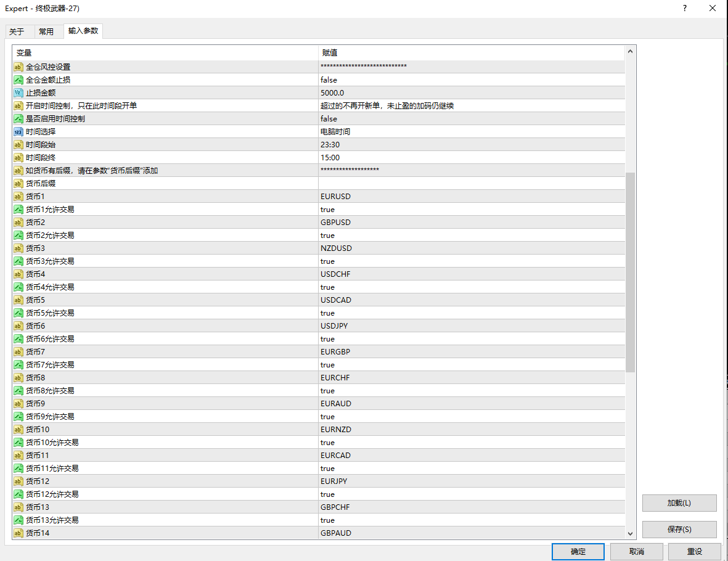Click the boolean icon beside 货币11允许交易
This screenshot has width=728, height=561.
tap(18, 469)
